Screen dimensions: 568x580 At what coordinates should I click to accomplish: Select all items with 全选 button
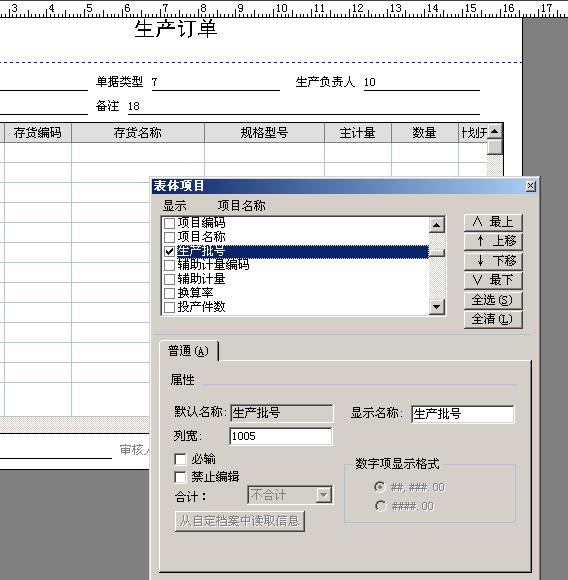493,300
